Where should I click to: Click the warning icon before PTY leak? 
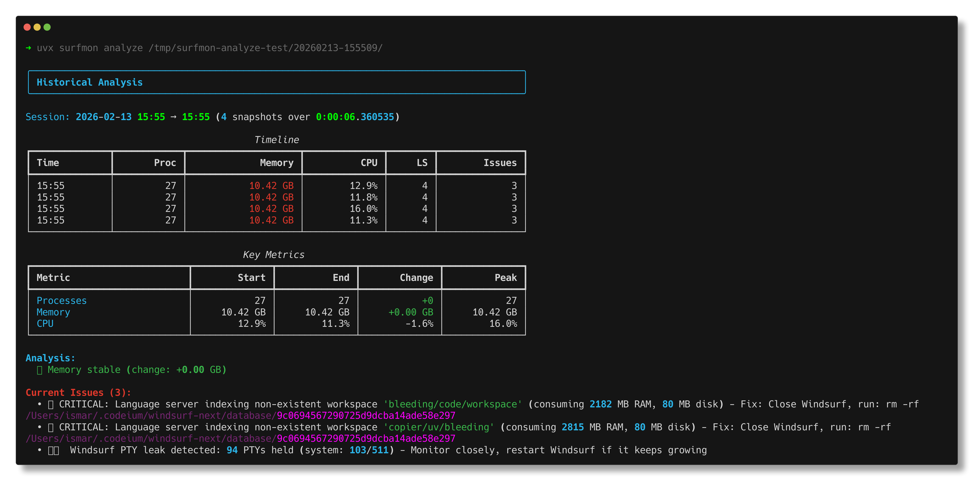tap(53, 450)
